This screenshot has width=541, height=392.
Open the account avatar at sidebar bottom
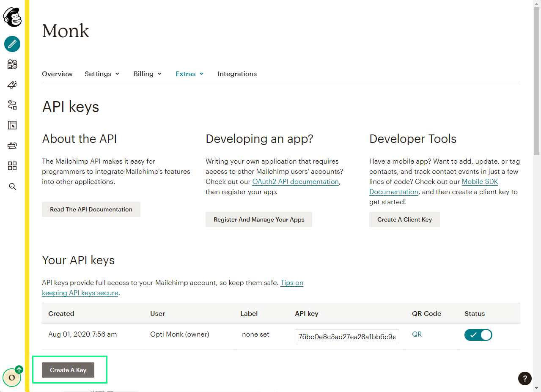click(12, 377)
